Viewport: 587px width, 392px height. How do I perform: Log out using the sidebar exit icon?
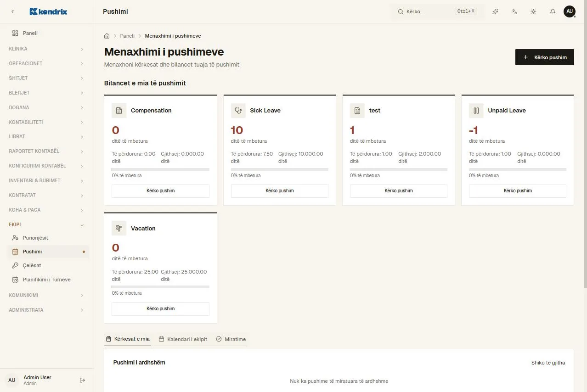click(x=82, y=380)
